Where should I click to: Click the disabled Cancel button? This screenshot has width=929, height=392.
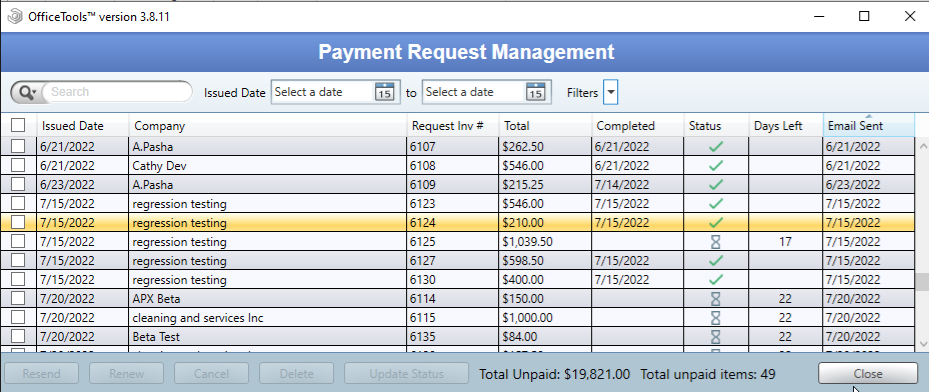[x=212, y=374]
